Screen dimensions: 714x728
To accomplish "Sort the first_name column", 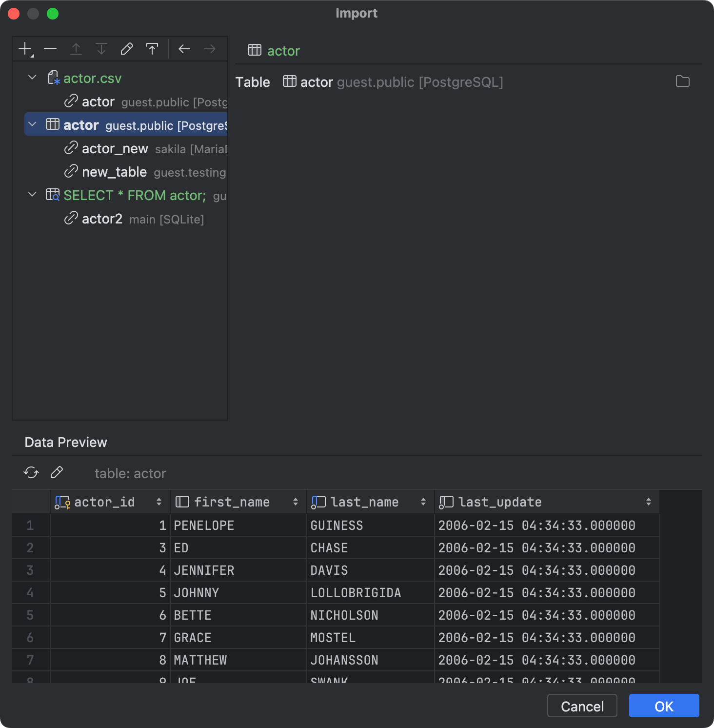I will tap(295, 502).
